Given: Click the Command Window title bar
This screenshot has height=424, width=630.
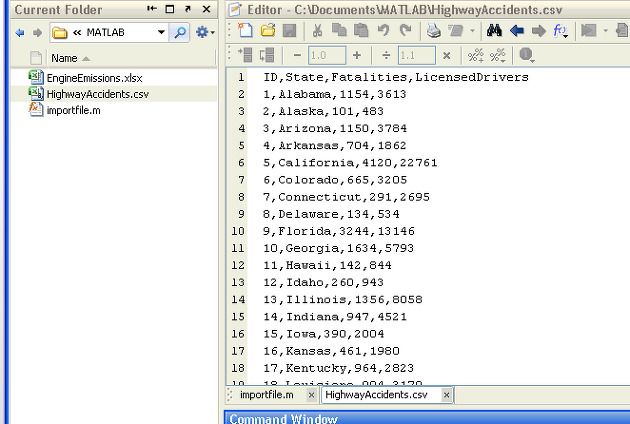Looking at the screenshot, I should [x=427, y=418].
